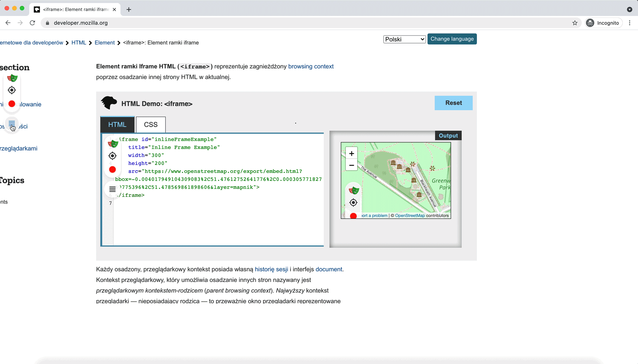Zoom out on the map with minus
Viewport: 638px width, 364px height.
(x=351, y=165)
